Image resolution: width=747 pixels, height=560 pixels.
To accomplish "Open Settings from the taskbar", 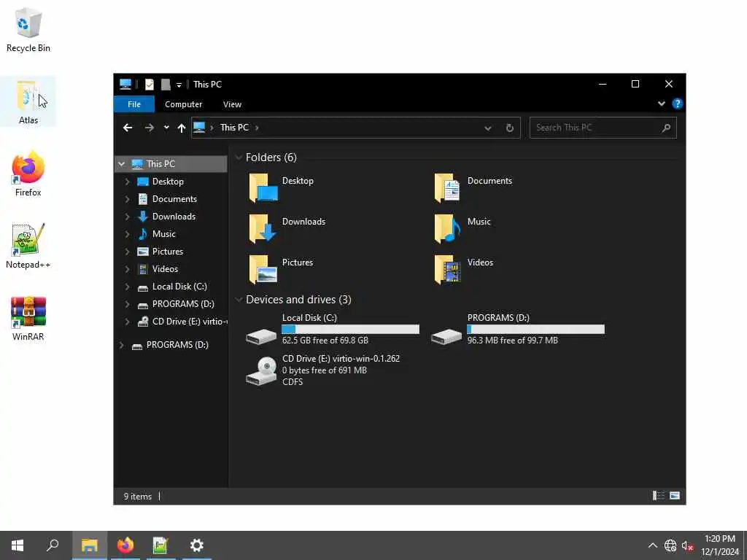I will pos(196,545).
